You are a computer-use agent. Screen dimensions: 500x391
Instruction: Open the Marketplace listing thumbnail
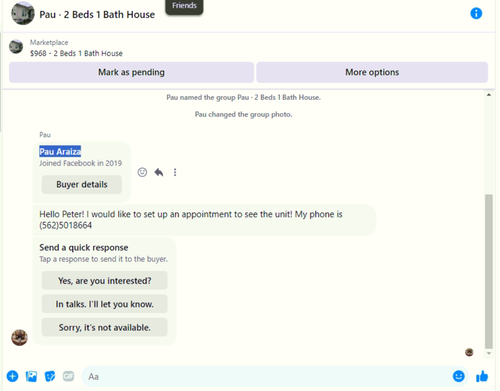16,47
